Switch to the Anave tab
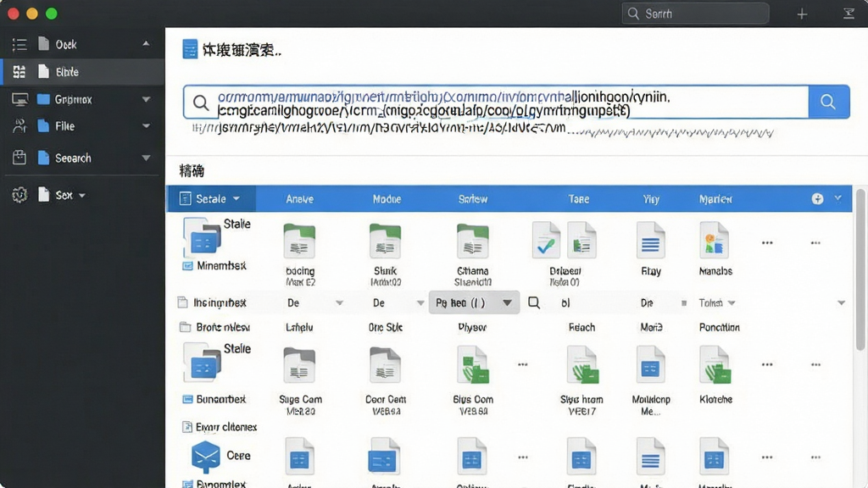 tap(299, 199)
